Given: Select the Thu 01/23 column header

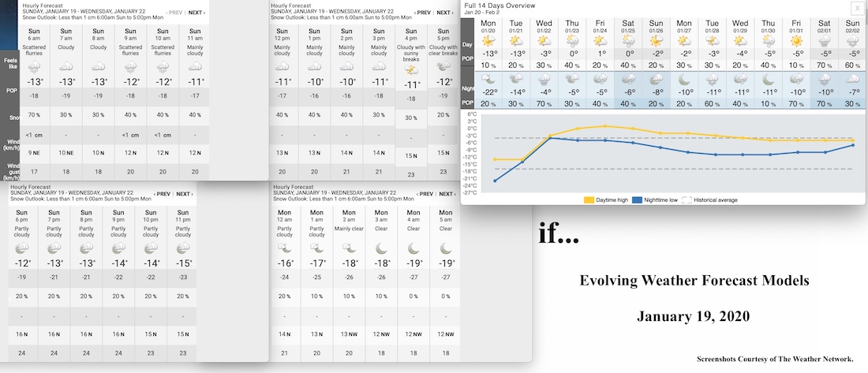Looking at the screenshot, I should coord(572,26).
